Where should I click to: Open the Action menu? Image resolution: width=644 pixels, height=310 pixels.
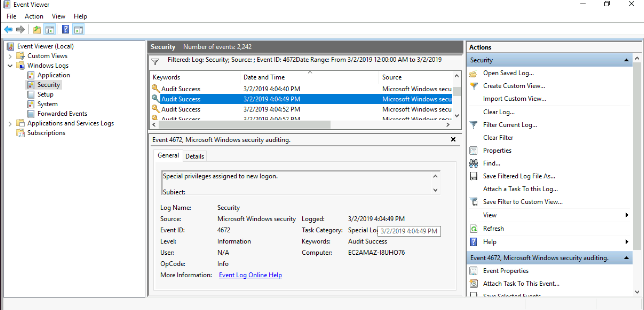[34, 16]
